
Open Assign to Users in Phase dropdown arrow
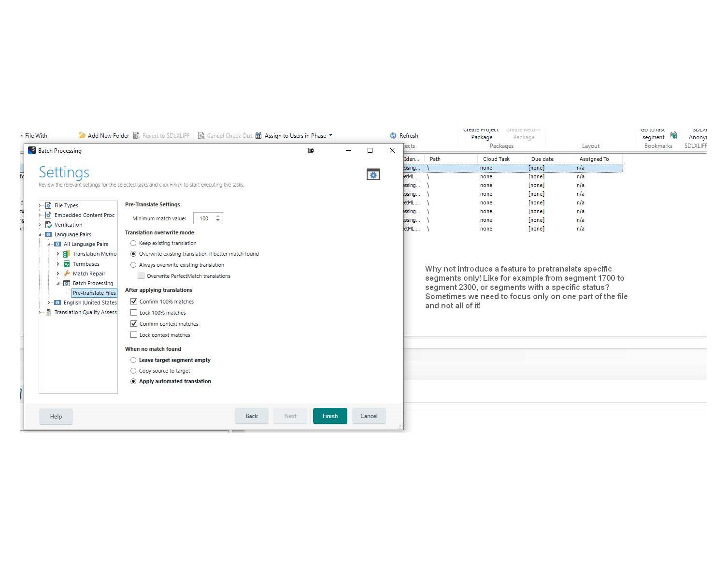(x=330, y=136)
